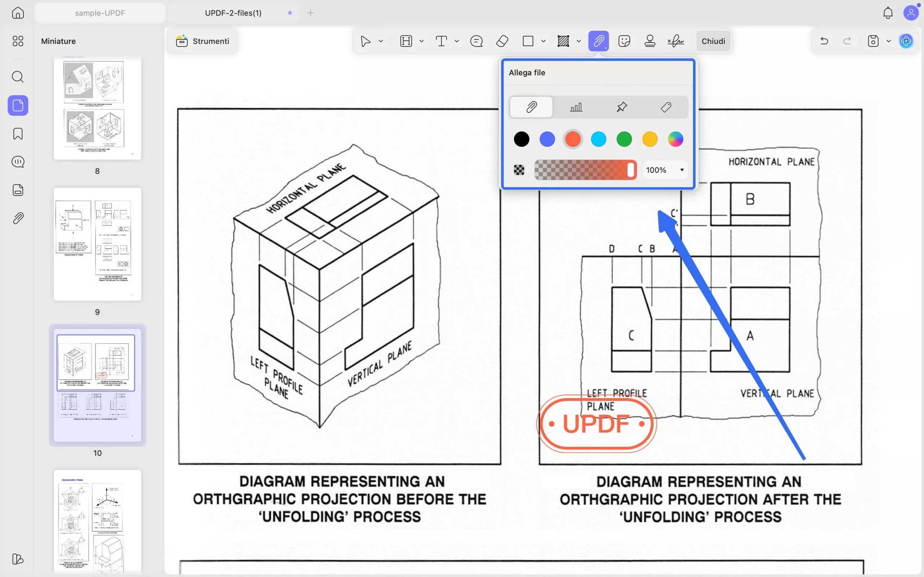The width and height of the screenshot is (924, 577).
Task: Select the paperclip attachment icon style
Action: [x=531, y=107]
